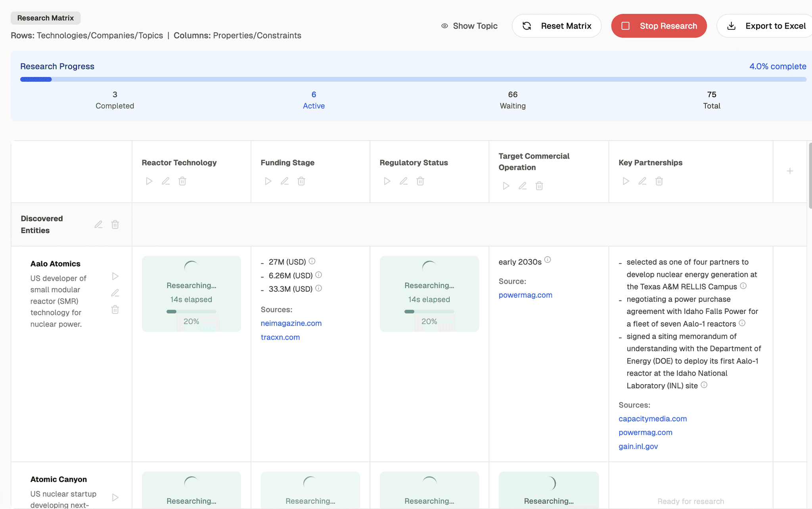The image size is (812, 509).
Task: Open the gain.inl.gov source link
Action: 638,446
